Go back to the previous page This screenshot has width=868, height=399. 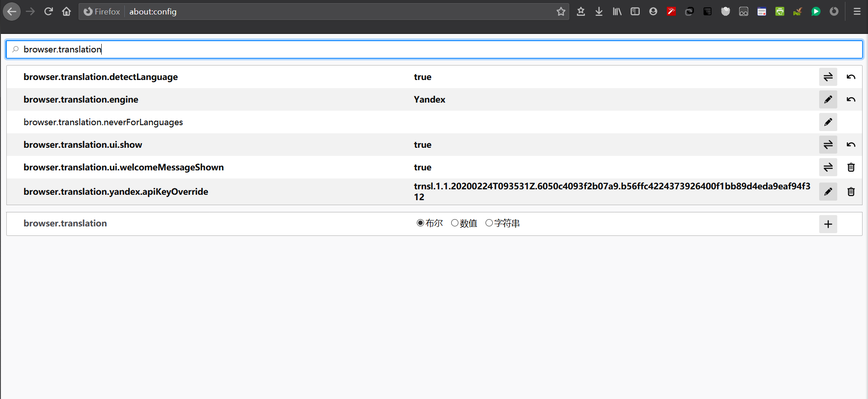tap(12, 11)
